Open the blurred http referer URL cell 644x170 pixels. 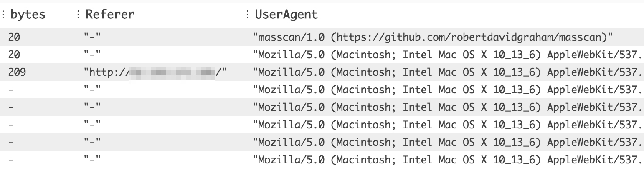pos(155,72)
